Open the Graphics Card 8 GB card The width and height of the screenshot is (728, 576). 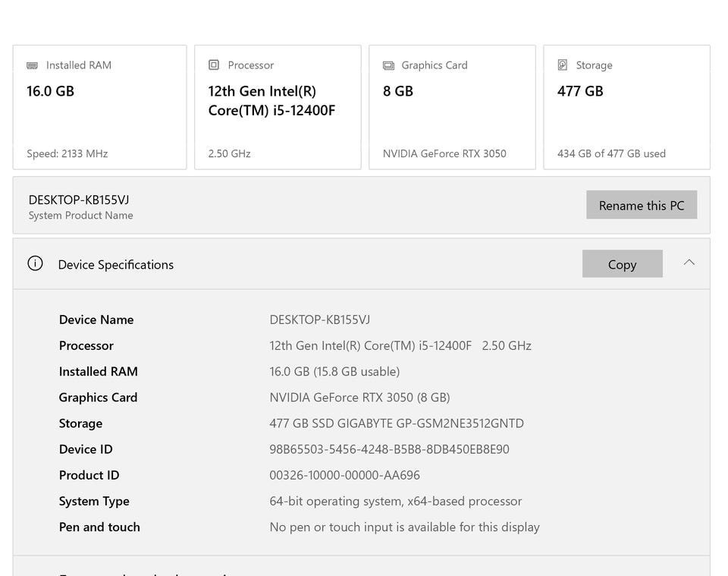click(x=452, y=107)
